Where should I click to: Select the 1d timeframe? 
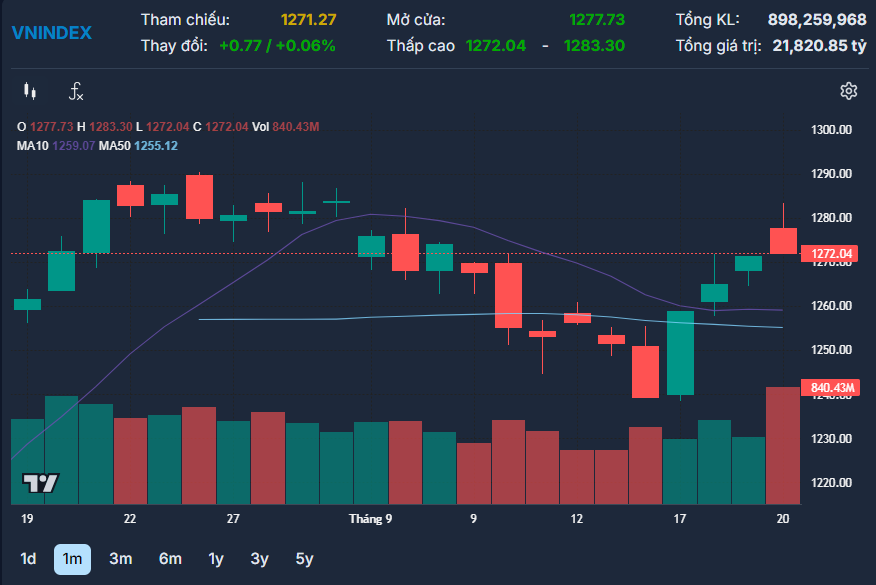[x=28, y=559]
